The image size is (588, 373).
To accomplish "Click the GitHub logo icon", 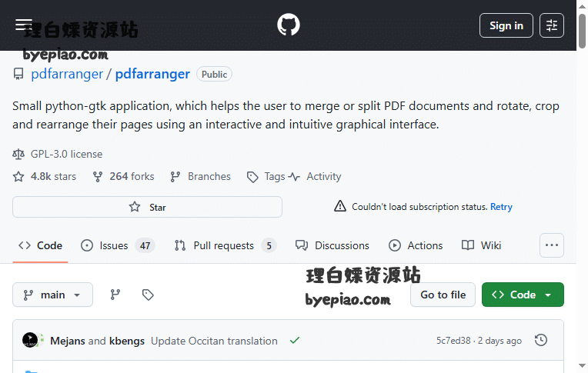I will pos(289,25).
